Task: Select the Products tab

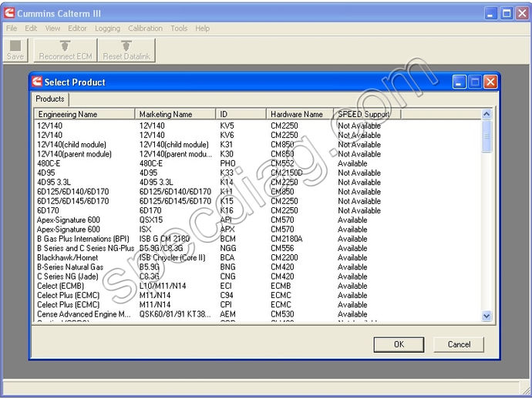Action: (50, 99)
